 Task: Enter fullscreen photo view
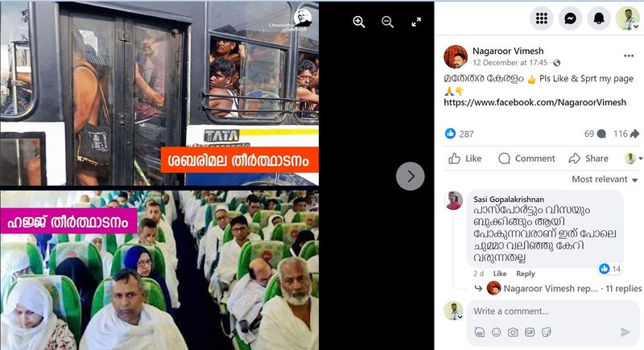(416, 22)
